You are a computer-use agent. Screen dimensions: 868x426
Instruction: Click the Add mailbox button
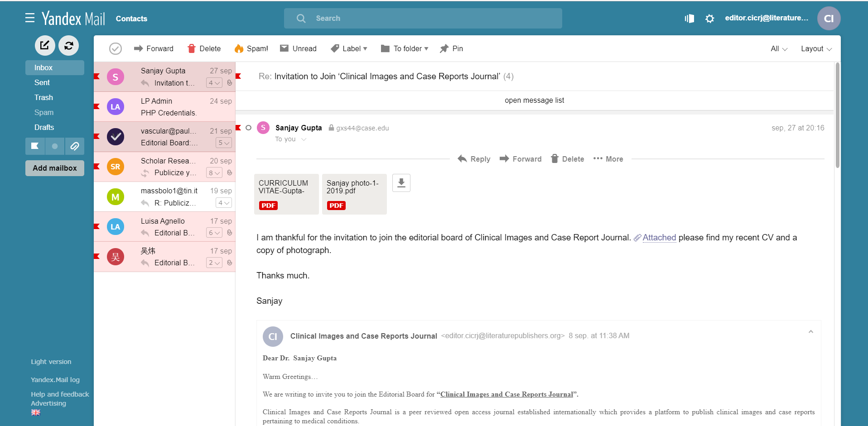55,168
